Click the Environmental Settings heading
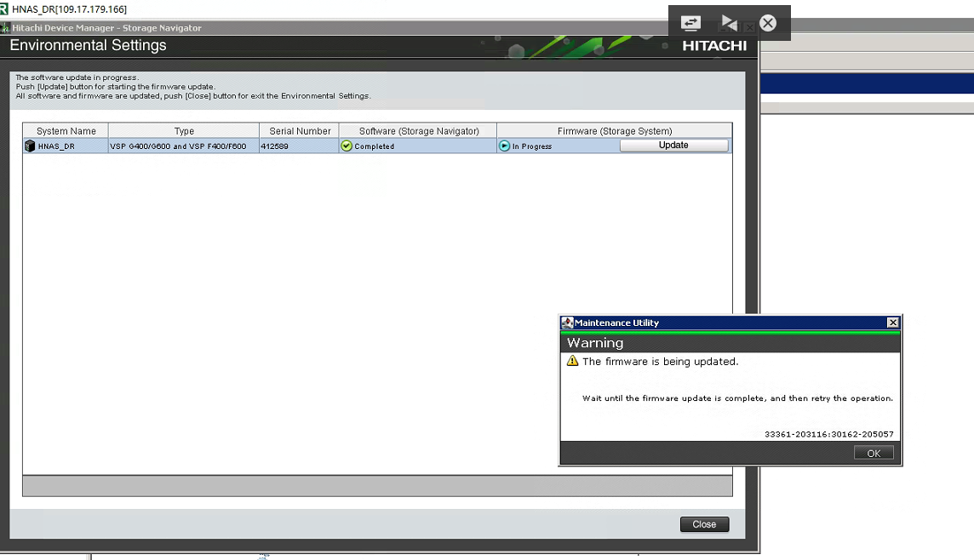 (89, 45)
